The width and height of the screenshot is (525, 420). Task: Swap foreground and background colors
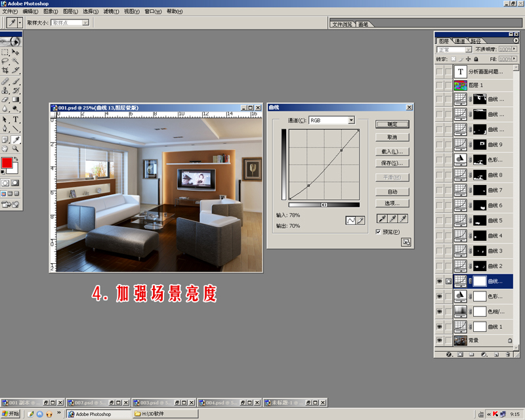pos(16,159)
